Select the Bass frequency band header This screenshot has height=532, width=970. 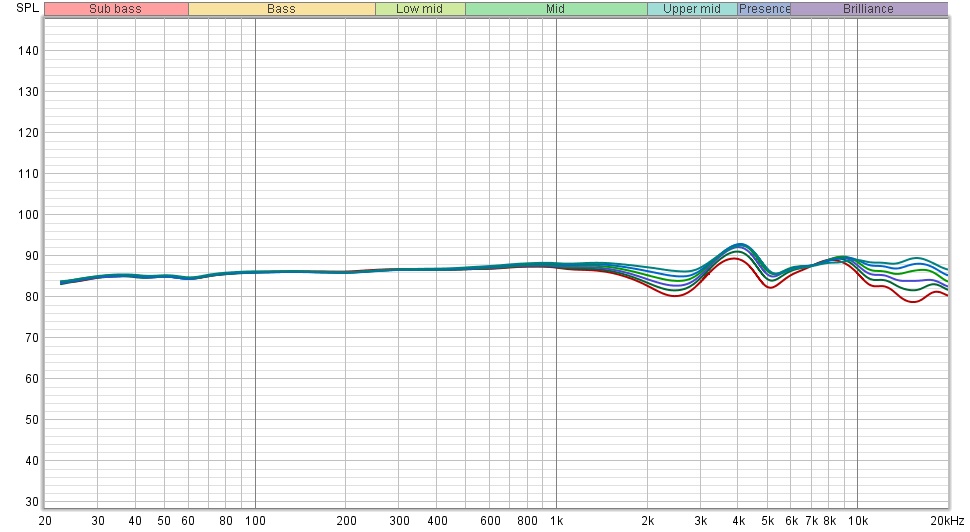281,9
